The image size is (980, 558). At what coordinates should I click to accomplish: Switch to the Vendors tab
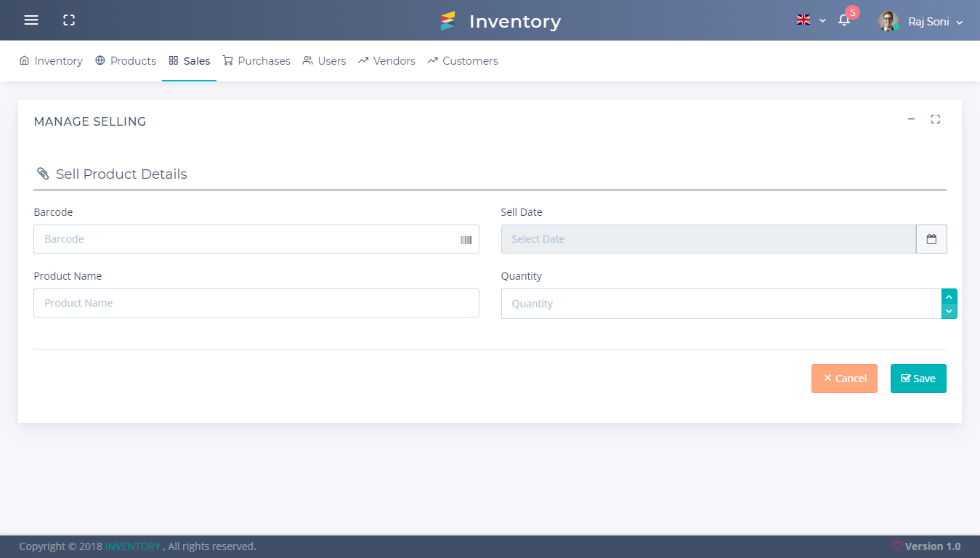[x=386, y=61]
